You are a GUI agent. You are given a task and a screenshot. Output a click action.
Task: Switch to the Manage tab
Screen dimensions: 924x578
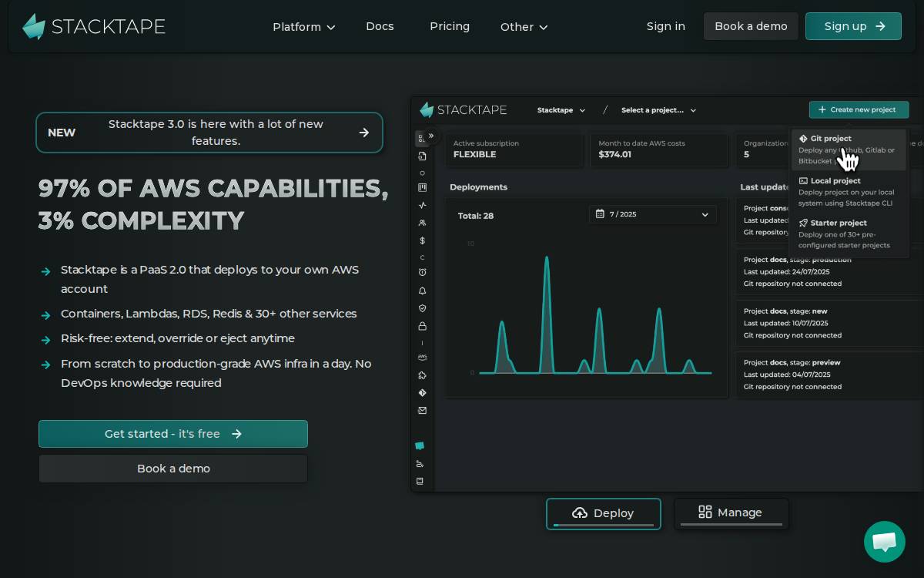point(731,513)
